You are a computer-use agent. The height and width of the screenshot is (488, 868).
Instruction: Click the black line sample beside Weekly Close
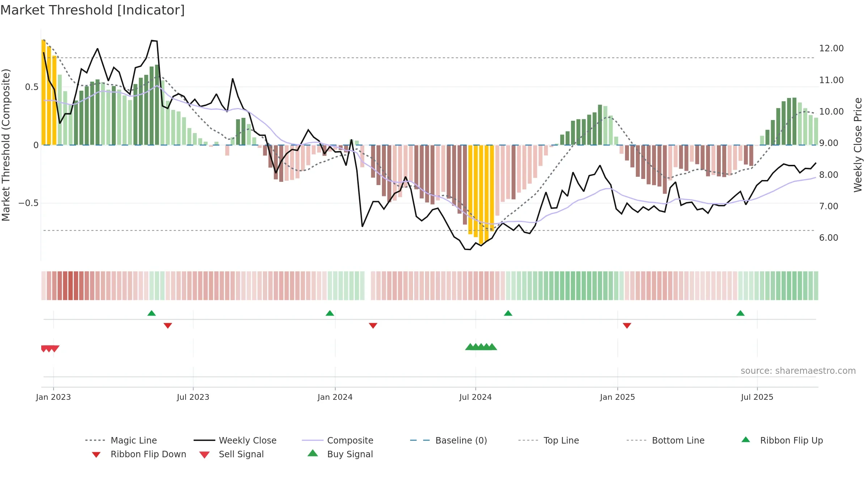[x=204, y=440]
